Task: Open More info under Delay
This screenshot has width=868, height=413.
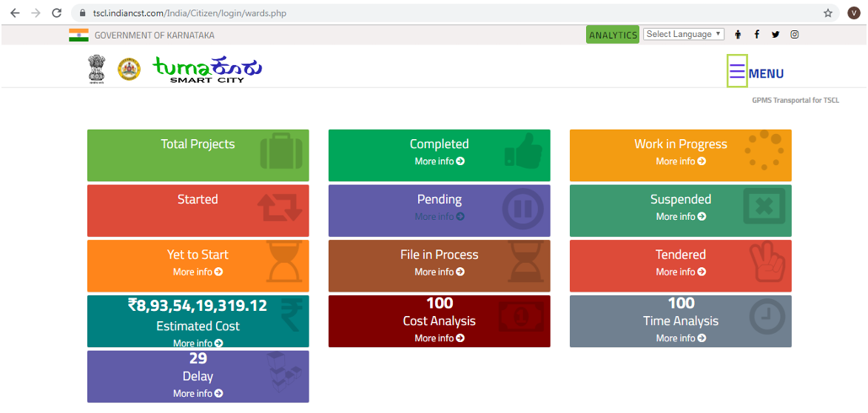Action: pos(198,394)
